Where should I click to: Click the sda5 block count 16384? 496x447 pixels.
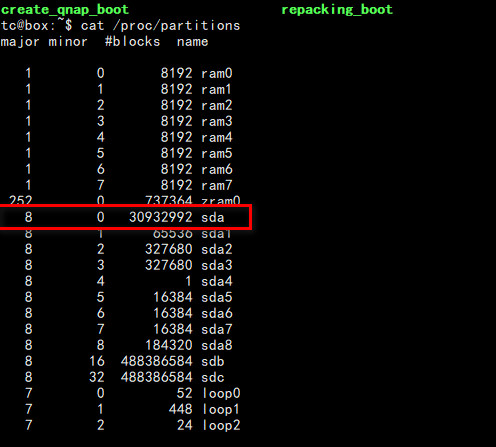coord(173,297)
